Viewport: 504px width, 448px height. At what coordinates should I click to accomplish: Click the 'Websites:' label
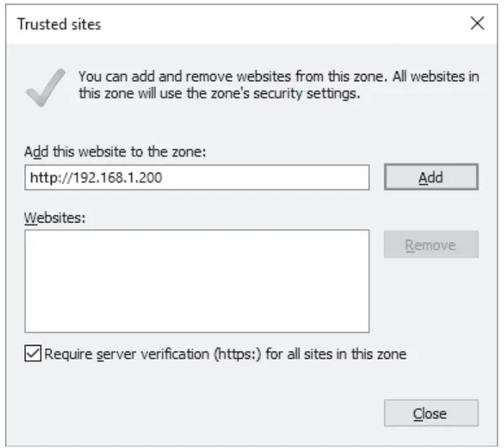[x=55, y=217]
